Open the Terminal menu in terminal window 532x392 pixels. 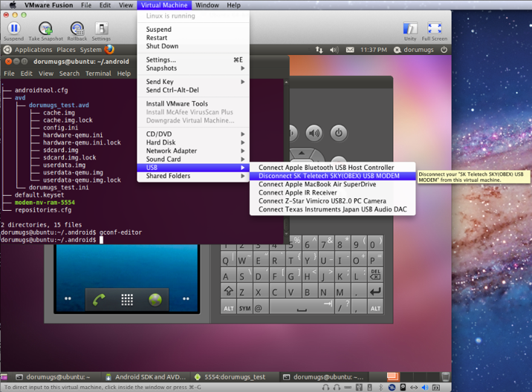click(98, 73)
